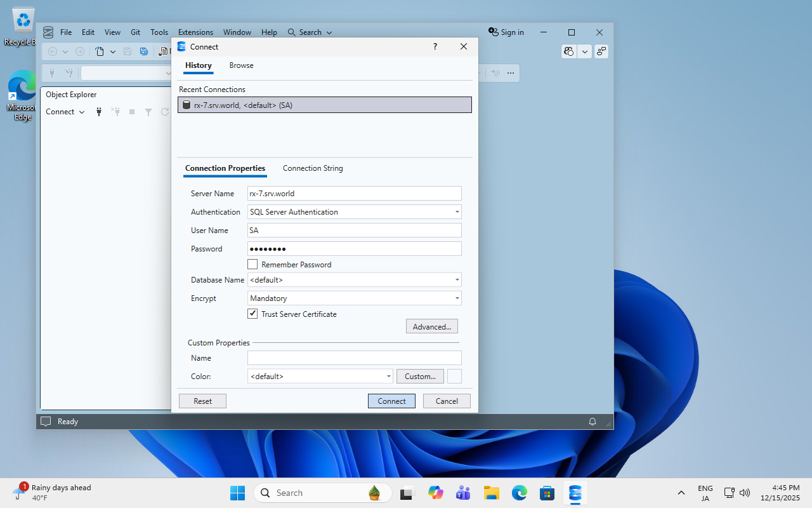
Task: Expand the Color dropdown list
Action: 388,377
